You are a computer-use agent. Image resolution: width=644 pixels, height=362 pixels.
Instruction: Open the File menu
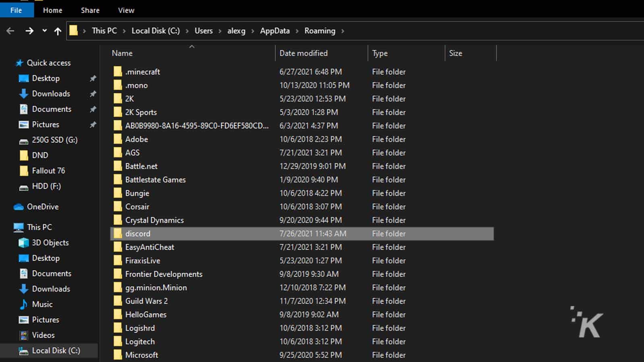pos(16,10)
